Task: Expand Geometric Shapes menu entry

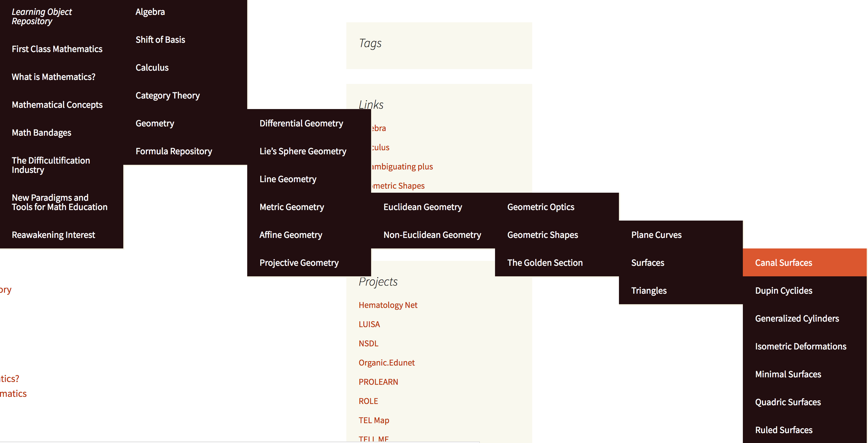Action: click(x=542, y=235)
